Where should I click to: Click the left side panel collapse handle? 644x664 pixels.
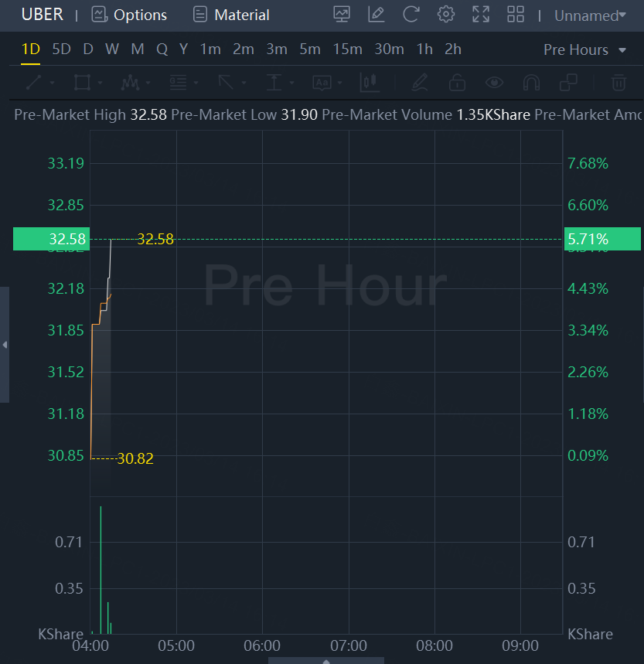click(5, 345)
